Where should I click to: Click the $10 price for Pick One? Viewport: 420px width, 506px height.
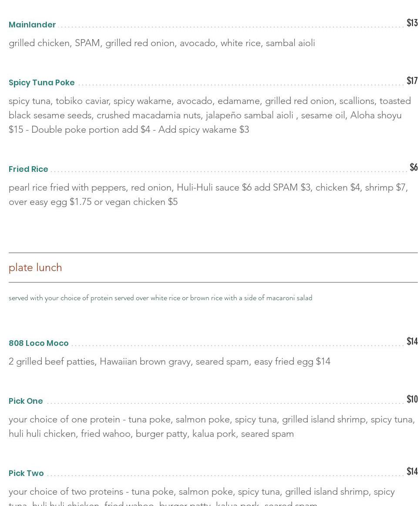coord(412,399)
